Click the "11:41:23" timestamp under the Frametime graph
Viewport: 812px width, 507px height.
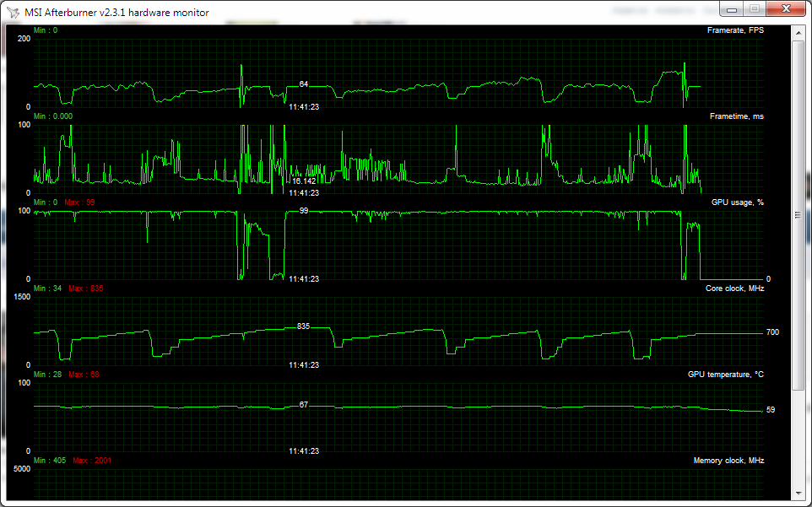pyautogui.click(x=304, y=193)
